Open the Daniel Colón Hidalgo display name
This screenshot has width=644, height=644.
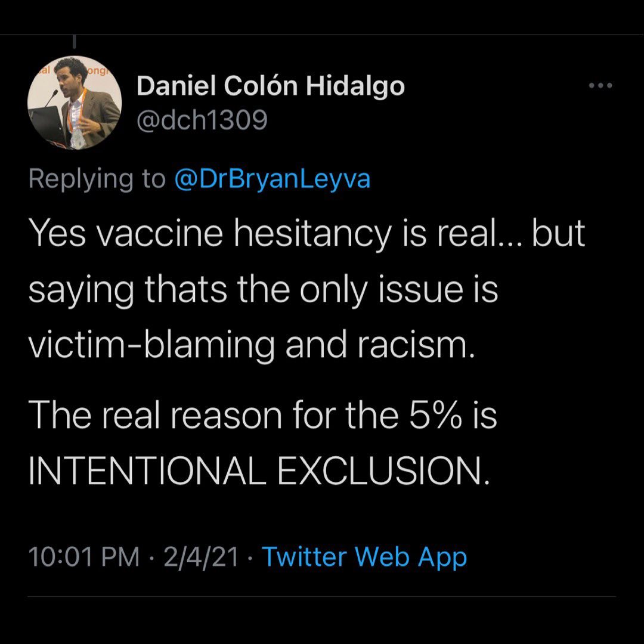[271, 87]
